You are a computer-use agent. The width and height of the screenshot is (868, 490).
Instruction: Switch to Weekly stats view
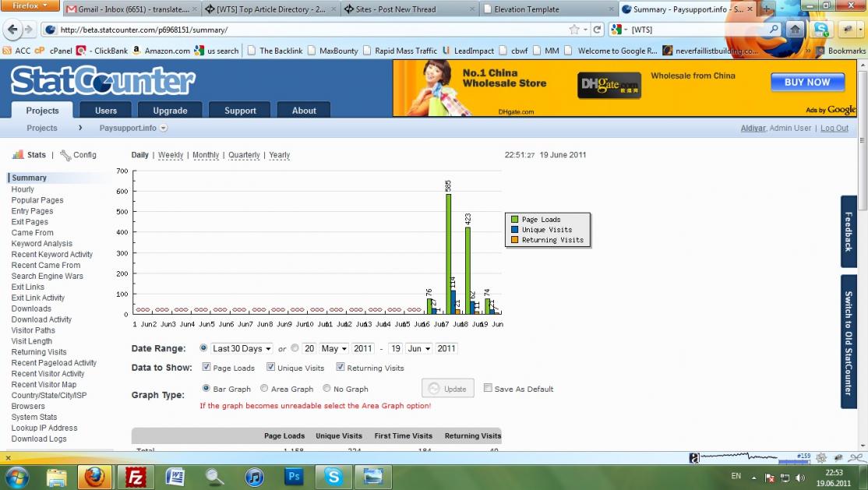pyautogui.click(x=171, y=155)
